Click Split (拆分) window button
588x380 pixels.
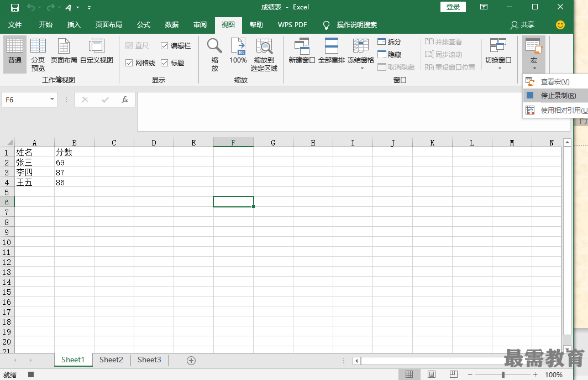pyautogui.click(x=389, y=41)
